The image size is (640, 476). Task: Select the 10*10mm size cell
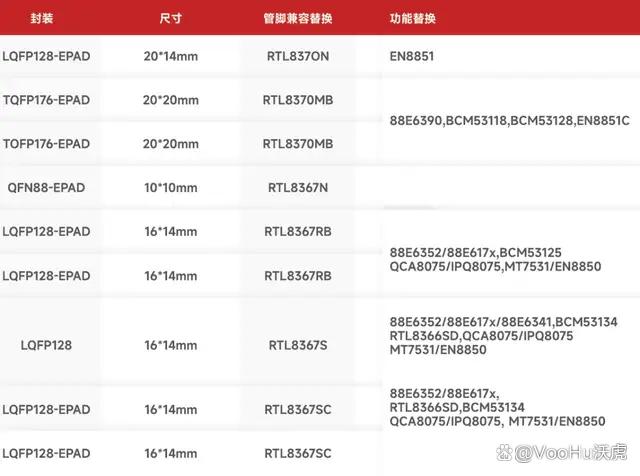click(171, 188)
